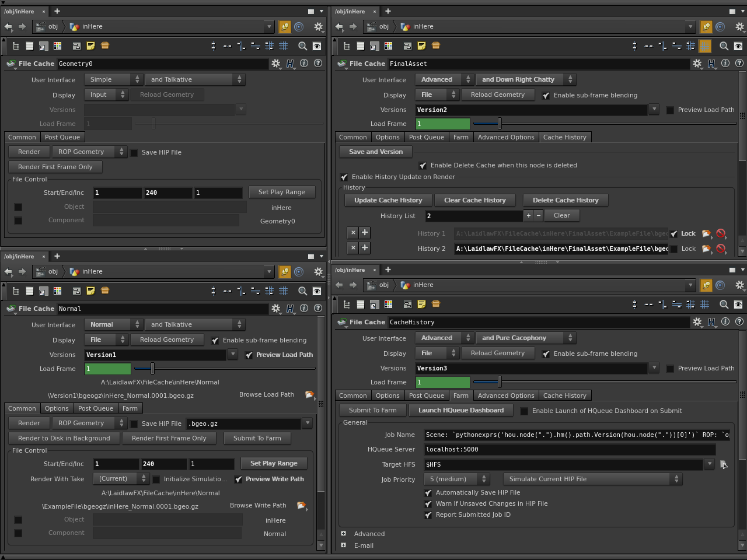
Task: Click the red delete icon next to History 1
Action: pyautogui.click(x=721, y=233)
